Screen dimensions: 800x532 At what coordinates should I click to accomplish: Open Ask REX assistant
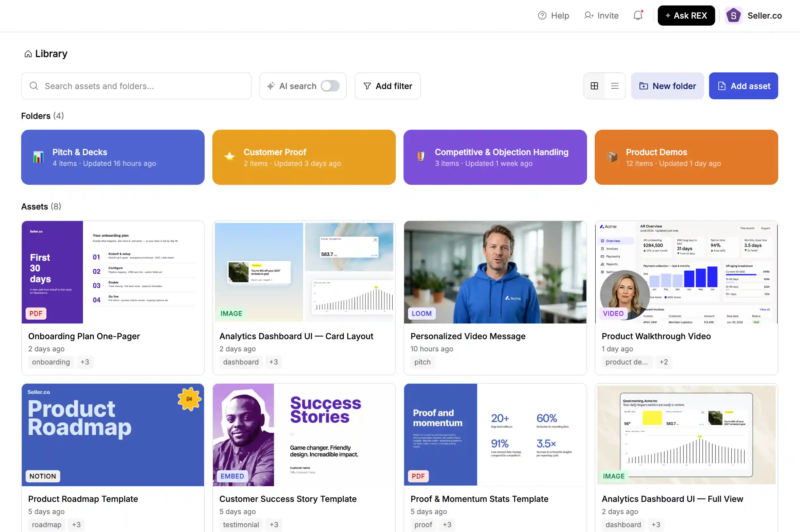coord(686,16)
